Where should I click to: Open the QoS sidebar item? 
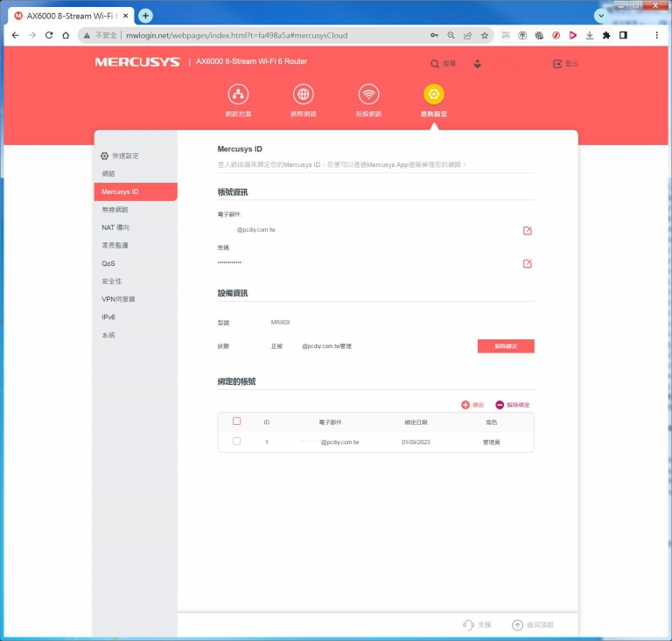108,263
